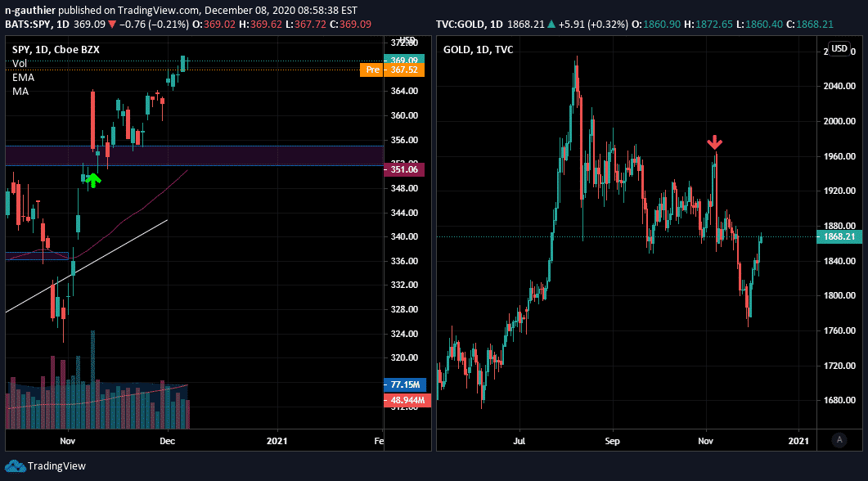Viewport: 868px width, 481px height.
Task: Click the 351.06 support level price label
Action: (404, 169)
